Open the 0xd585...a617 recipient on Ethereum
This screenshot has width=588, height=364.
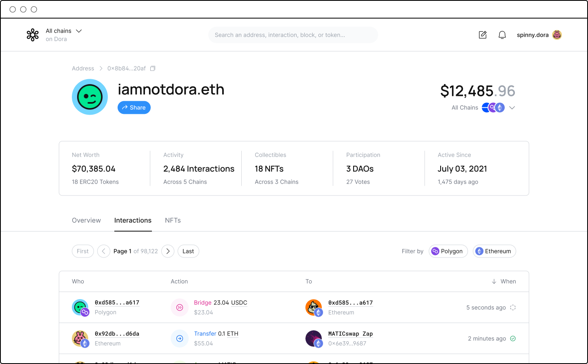pos(350,303)
